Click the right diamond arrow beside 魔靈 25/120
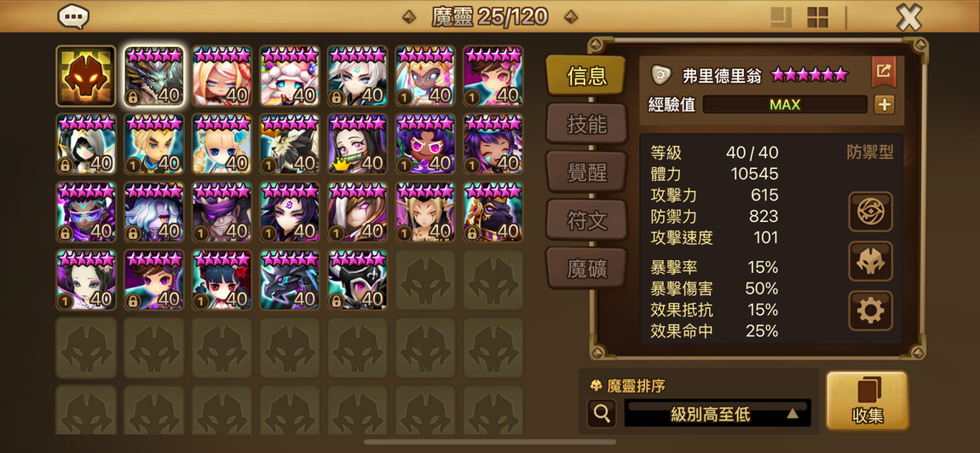This screenshot has width=980, height=453. pyautogui.click(x=570, y=17)
